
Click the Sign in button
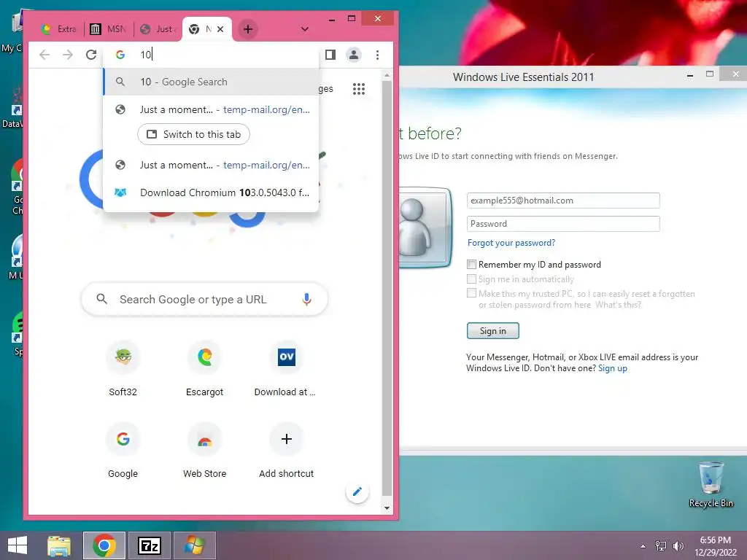[x=492, y=331]
